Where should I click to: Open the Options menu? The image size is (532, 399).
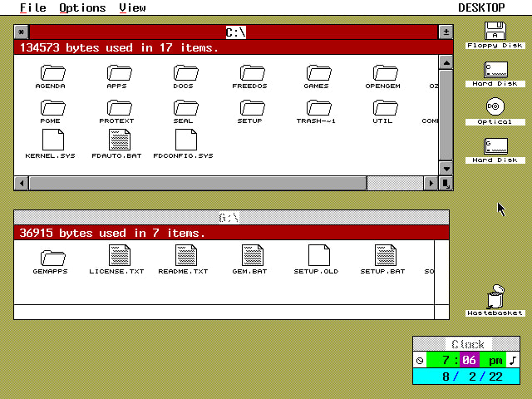coord(82,7)
